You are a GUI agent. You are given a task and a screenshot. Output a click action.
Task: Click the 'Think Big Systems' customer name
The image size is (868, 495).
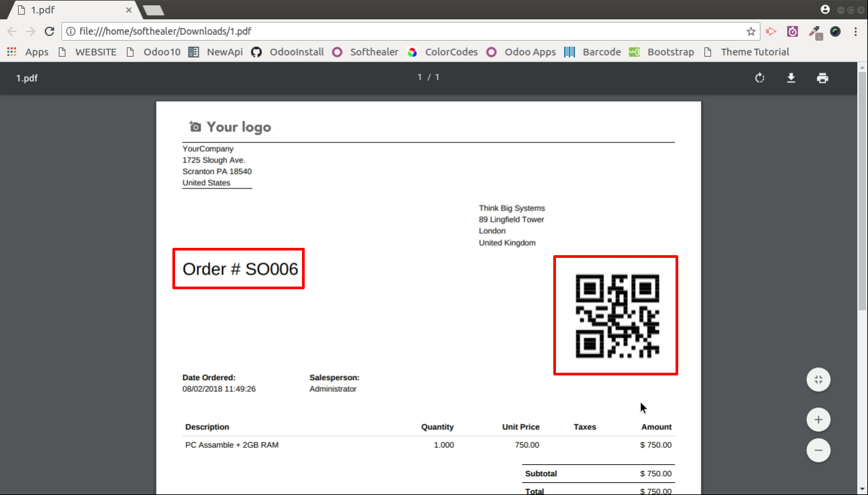click(x=512, y=208)
